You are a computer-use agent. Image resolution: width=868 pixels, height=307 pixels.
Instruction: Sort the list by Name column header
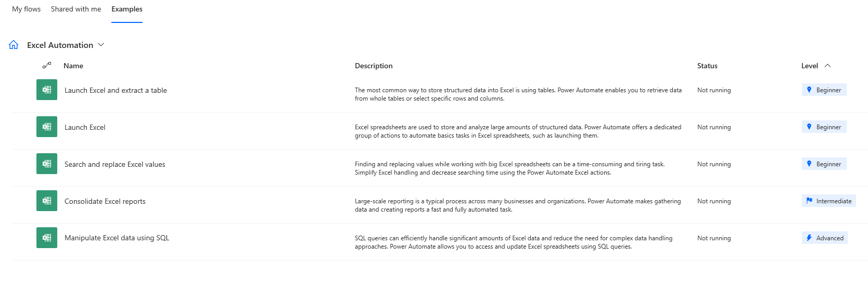click(73, 66)
